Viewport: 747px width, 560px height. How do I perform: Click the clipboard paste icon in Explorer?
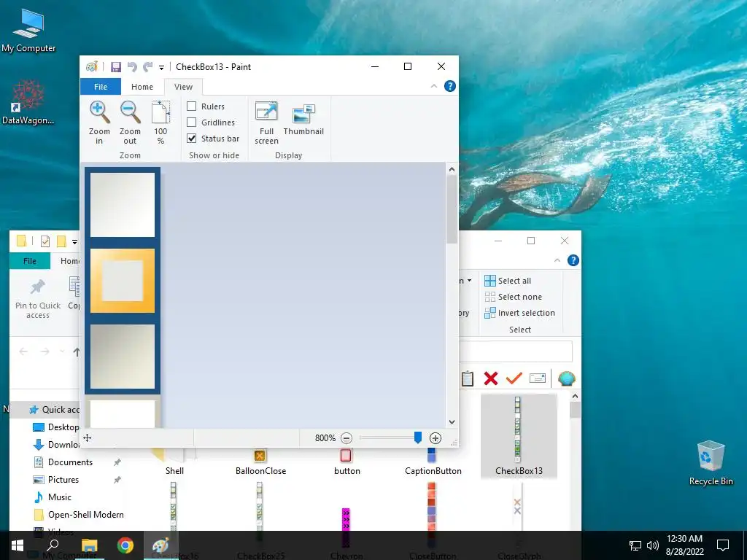468,378
